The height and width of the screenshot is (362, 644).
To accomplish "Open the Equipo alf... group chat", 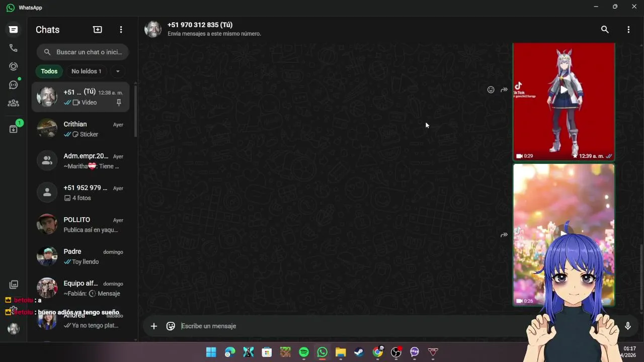I will coord(80,288).
